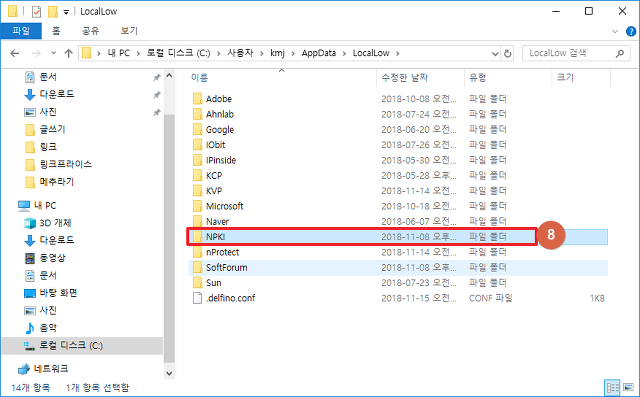This screenshot has width=640, height=397.
Task: Select the .delfino.conf file icon
Action: click(198, 298)
